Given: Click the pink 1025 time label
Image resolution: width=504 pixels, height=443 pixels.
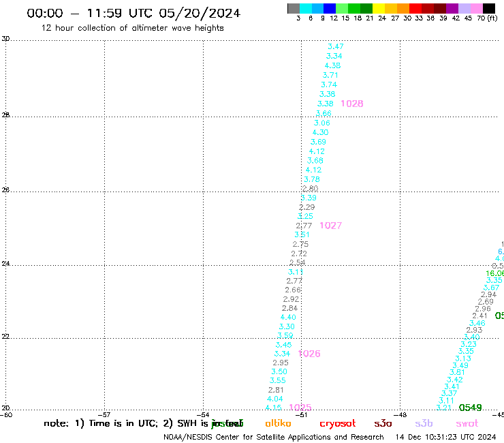Looking at the screenshot, I should point(300,408).
